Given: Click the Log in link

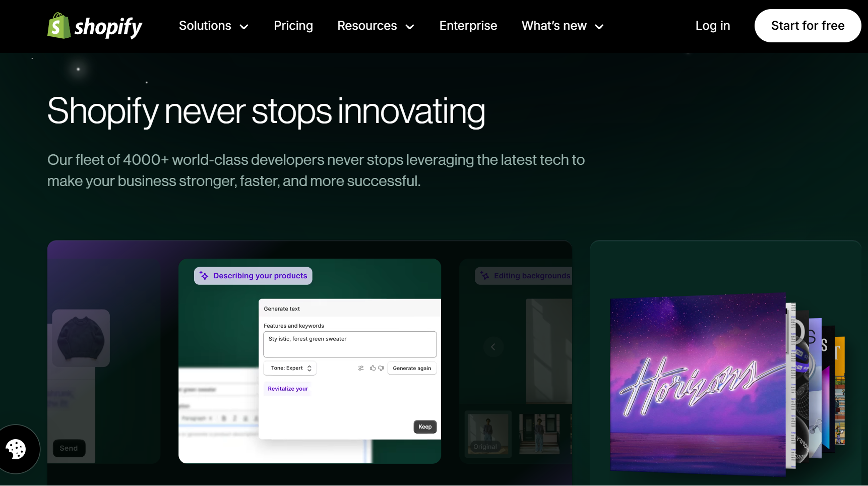Looking at the screenshot, I should (712, 26).
